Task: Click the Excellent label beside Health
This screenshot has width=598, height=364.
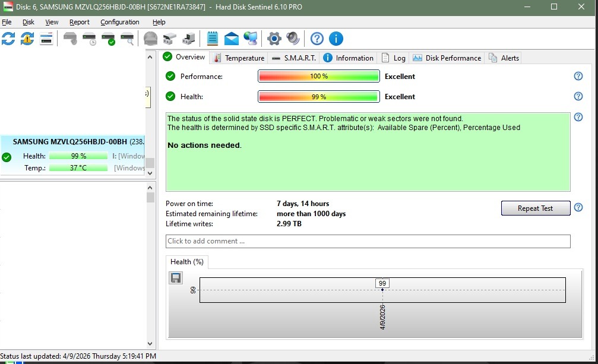Action: (x=400, y=96)
